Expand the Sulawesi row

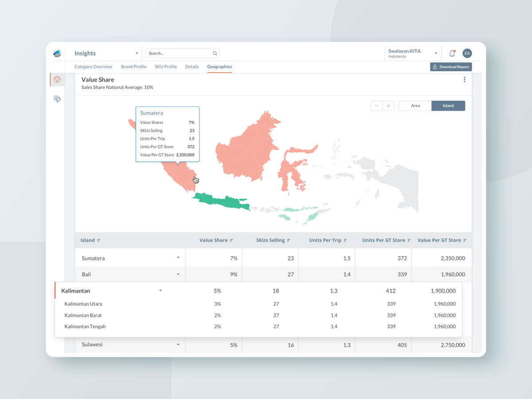point(178,344)
